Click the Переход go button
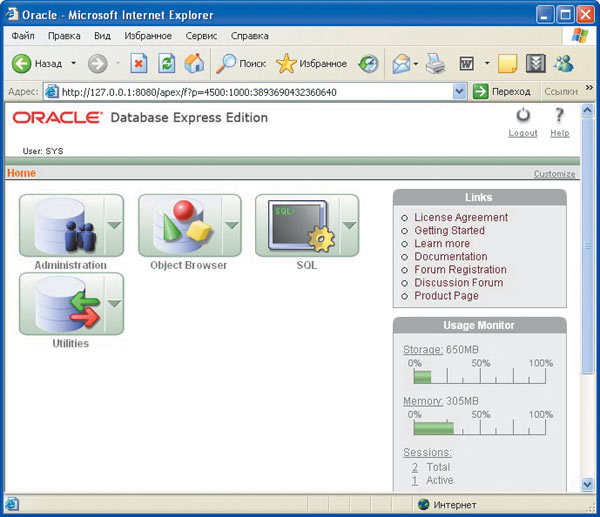600x517 pixels. pyautogui.click(x=502, y=92)
